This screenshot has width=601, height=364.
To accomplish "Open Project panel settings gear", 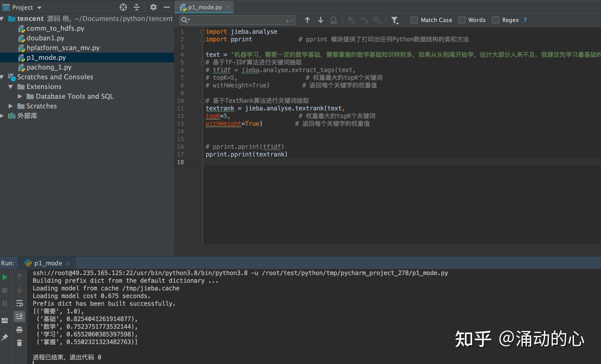I will click(x=153, y=7).
